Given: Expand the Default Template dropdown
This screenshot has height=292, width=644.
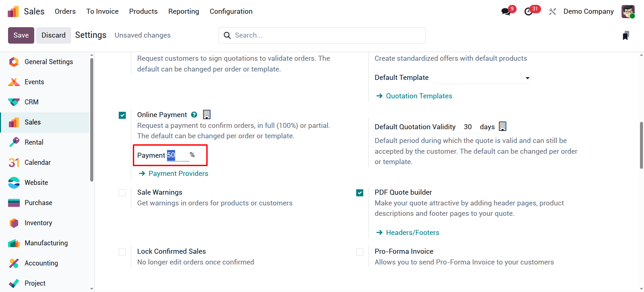Looking at the screenshot, I should tap(481, 78).
